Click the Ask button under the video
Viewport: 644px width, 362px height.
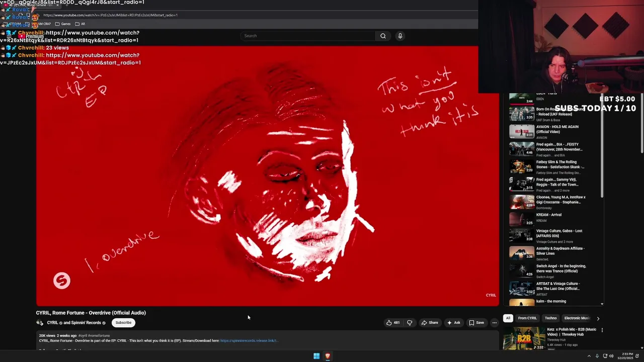[453, 323]
